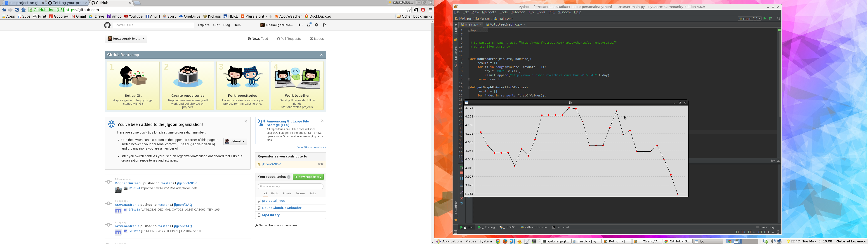
Task: Open the PyCharm Navigate menu
Action: pyautogui.click(x=489, y=12)
